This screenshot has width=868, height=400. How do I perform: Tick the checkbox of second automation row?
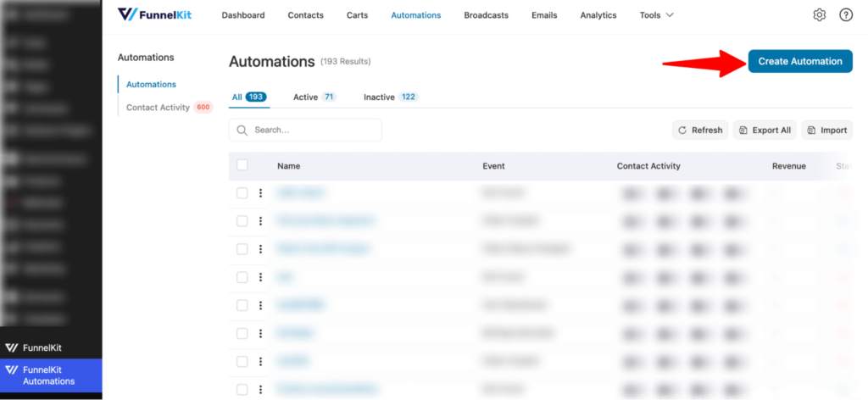[x=242, y=221]
